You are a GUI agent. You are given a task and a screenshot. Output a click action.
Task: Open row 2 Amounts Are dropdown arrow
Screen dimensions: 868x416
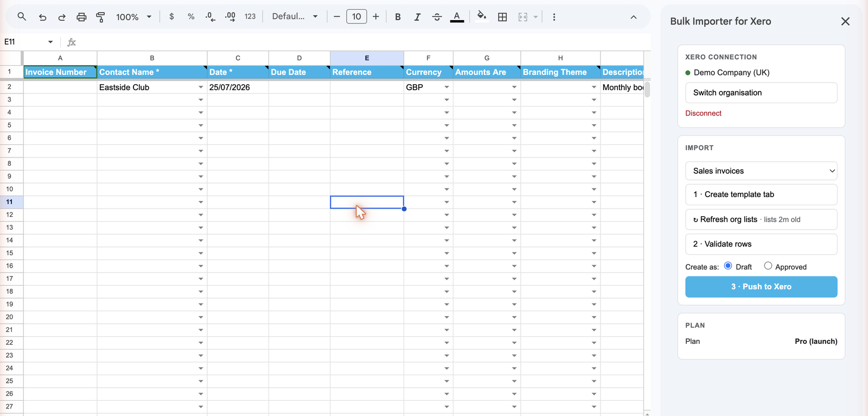click(x=514, y=87)
